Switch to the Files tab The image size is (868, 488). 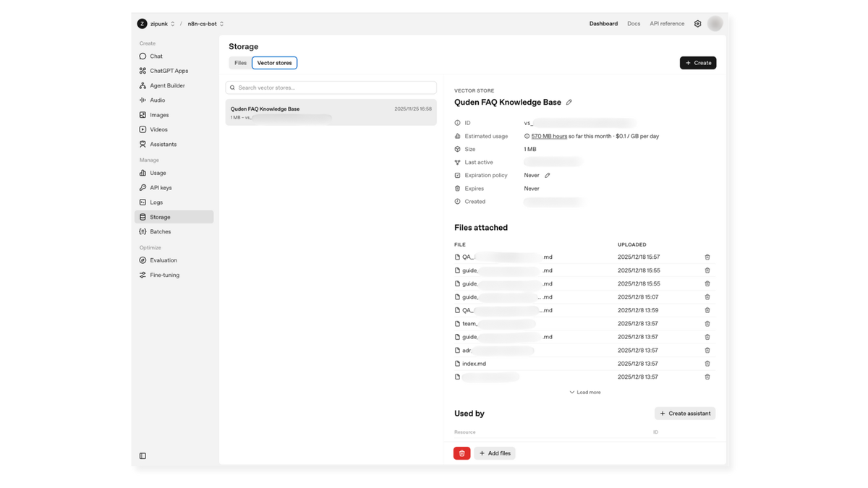pos(240,63)
